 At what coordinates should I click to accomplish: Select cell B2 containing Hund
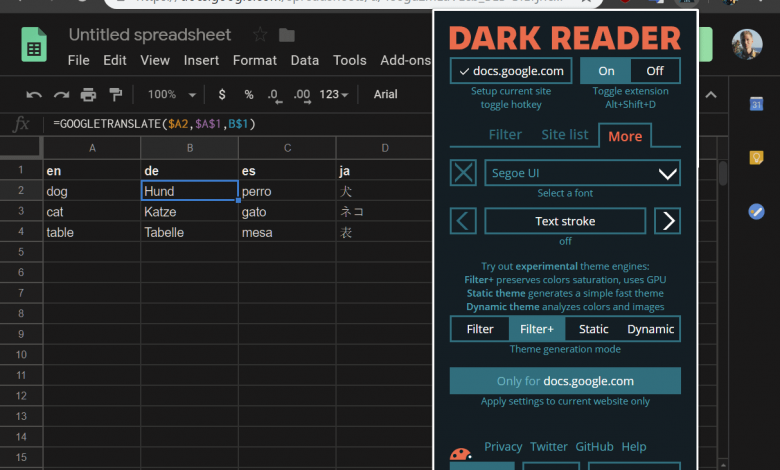tap(190, 191)
